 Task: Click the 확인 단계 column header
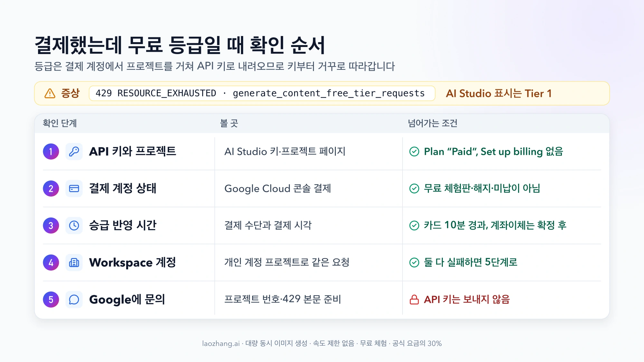(x=60, y=123)
